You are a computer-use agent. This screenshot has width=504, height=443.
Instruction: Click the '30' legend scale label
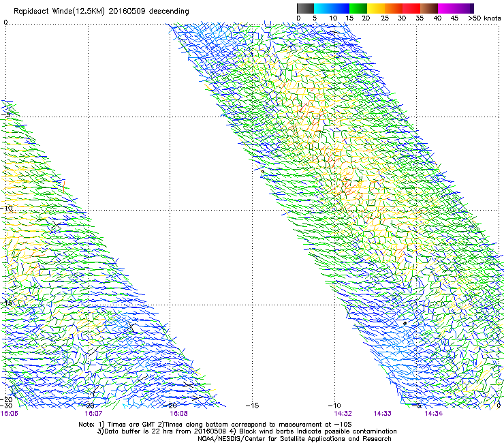402,18
